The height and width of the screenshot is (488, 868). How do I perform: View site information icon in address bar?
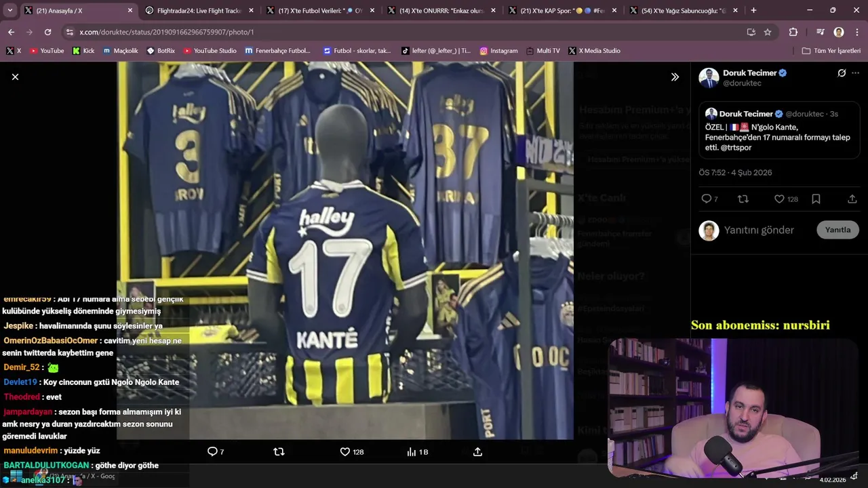coord(69,32)
